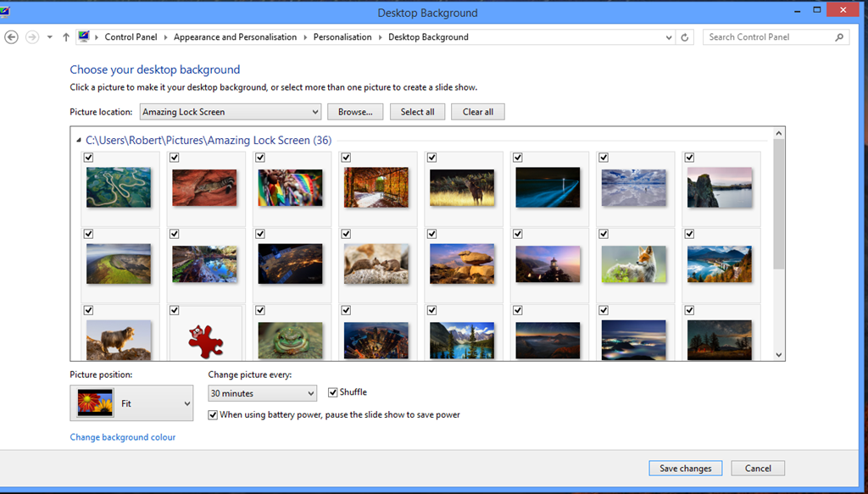Uncheck the cloud reflection salt flat picture
The width and height of the screenshot is (868, 494).
pos(604,158)
